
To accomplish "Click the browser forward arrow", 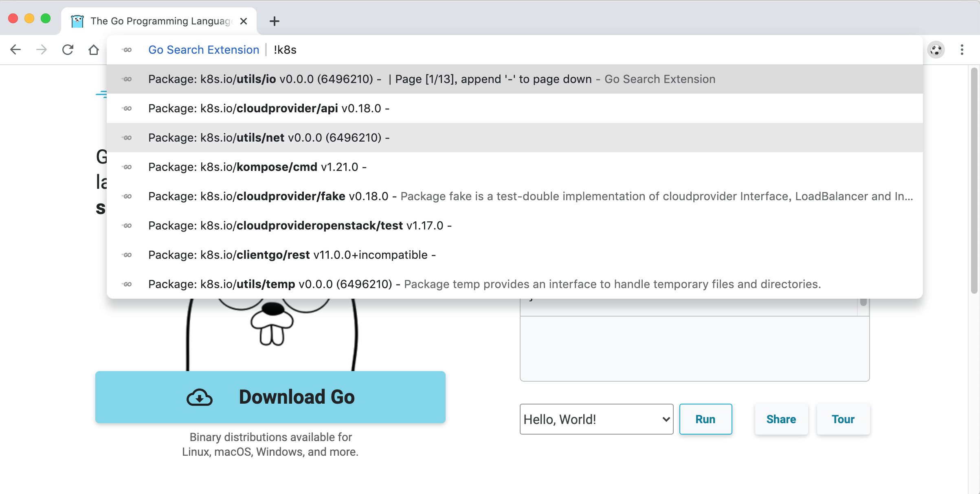I will 42,50.
